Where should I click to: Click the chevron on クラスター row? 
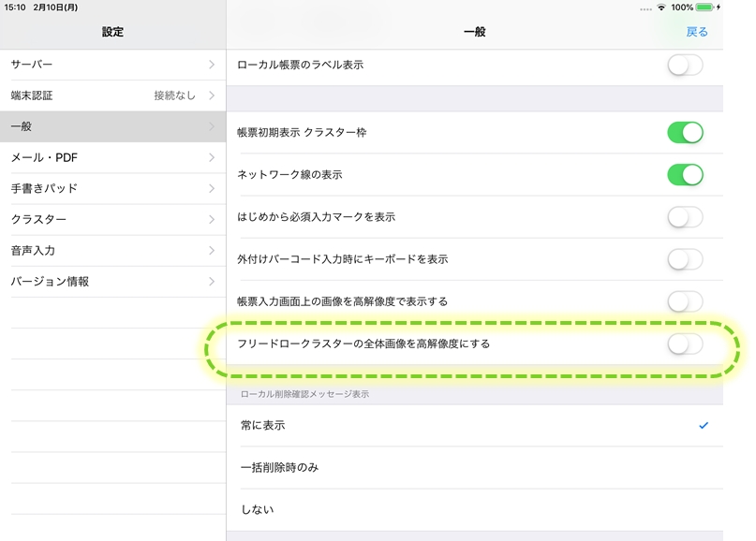[212, 220]
